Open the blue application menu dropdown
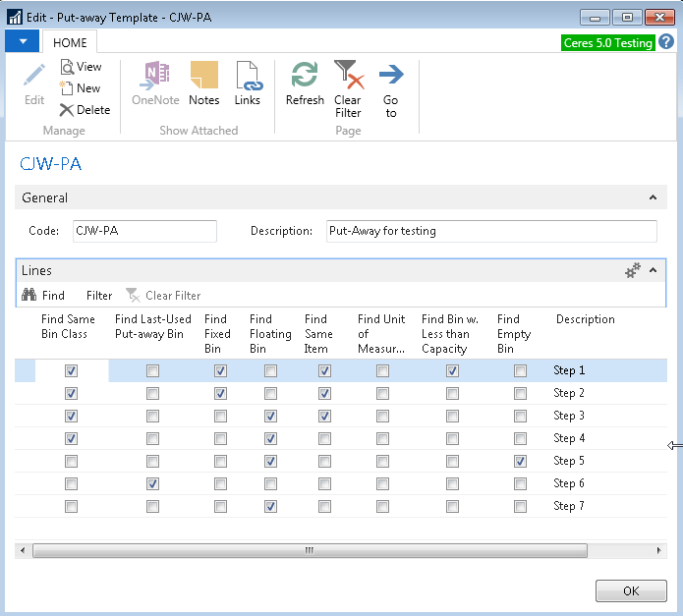 [22, 42]
